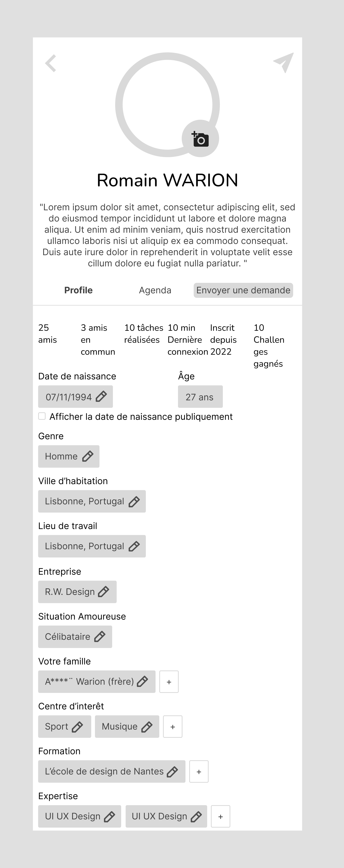The width and height of the screenshot is (344, 868).
Task: Add a new Formation entry
Action: click(x=199, y=771)
